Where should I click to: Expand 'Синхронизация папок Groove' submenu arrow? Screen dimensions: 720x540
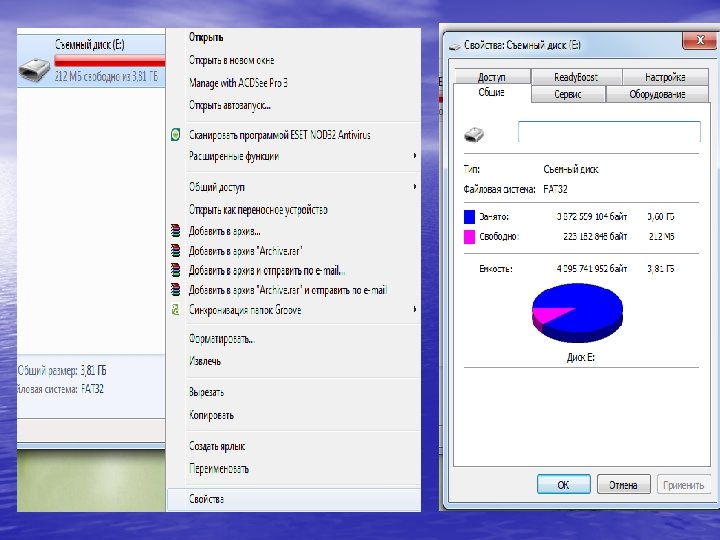pyautogui.click(x=415, y=309)
